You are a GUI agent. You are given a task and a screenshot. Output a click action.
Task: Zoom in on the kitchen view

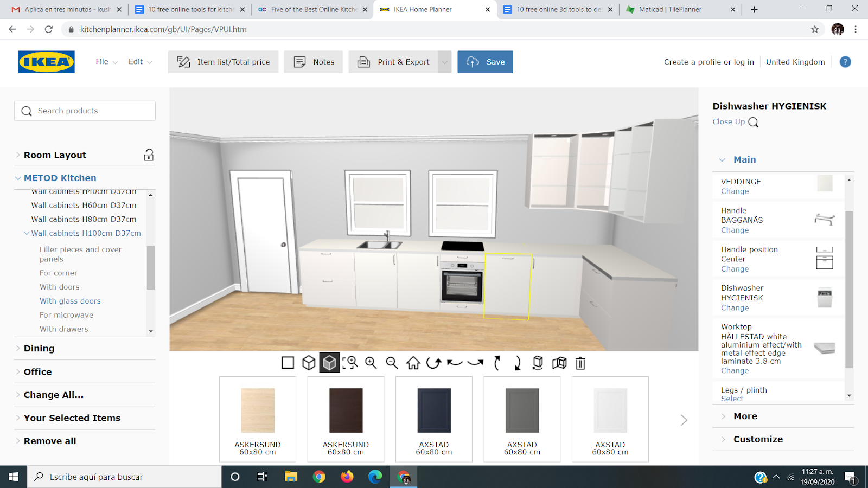[x=371, y=363]
